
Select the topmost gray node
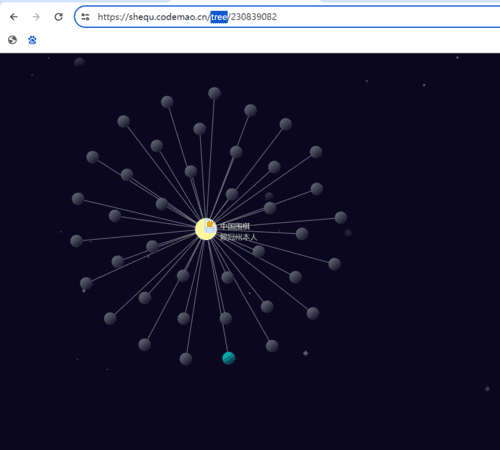[x=214, y=93]
